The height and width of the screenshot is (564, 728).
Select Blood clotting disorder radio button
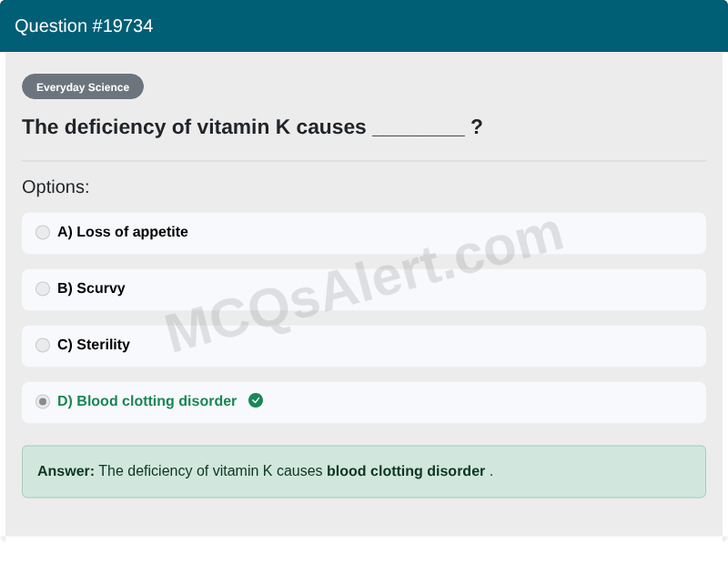coord(43,401)
